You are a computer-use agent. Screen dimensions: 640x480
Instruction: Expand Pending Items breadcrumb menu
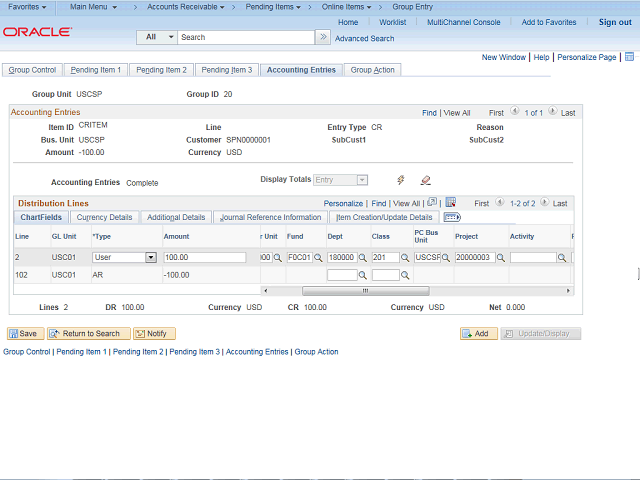(x=273, y=7)
